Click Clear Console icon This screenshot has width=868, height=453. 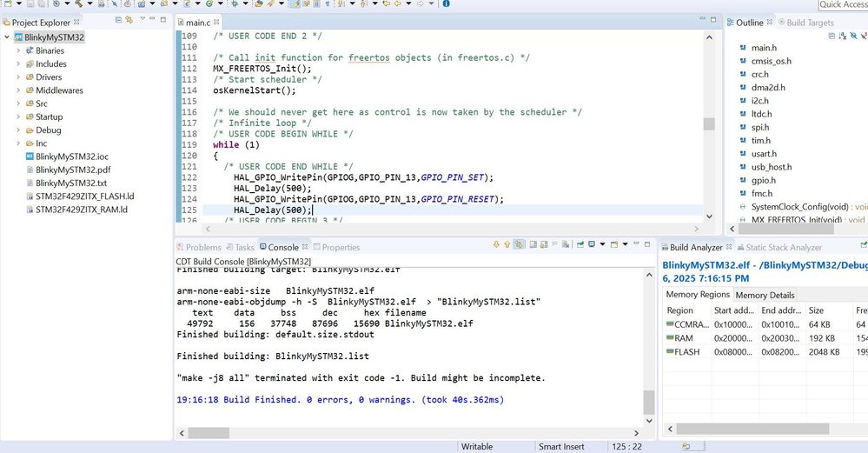point(565,244)
